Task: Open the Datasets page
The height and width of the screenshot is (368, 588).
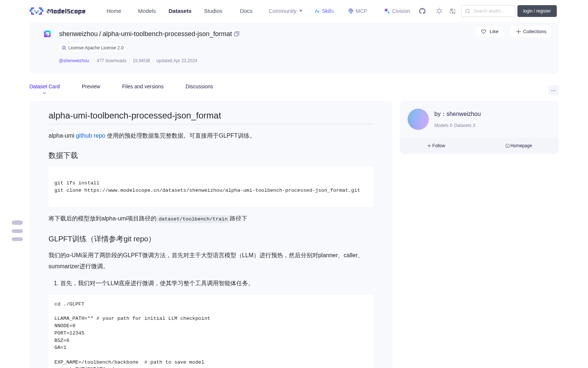Action: [180, 11]
